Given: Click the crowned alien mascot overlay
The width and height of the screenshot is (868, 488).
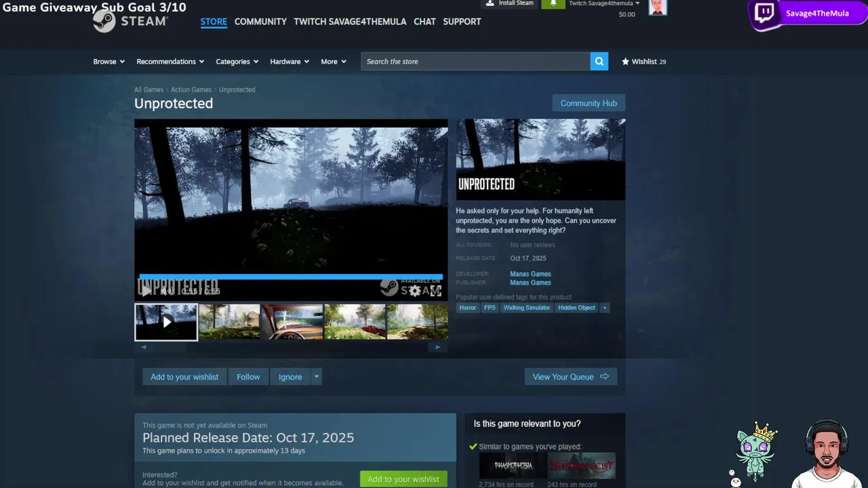Looking at the screenshot, I should tap(756, 451).
